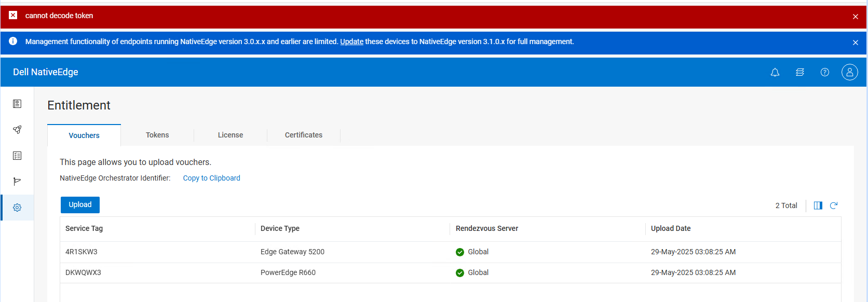This screenshot has height=302, width=868.
Task: Close the blue NativeEdge info banner
Action: tap(855, 43)
